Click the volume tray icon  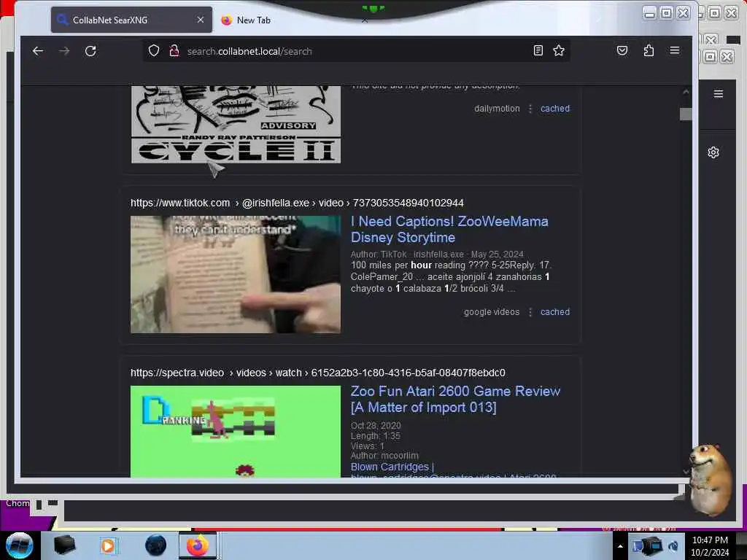click(673, 545)
